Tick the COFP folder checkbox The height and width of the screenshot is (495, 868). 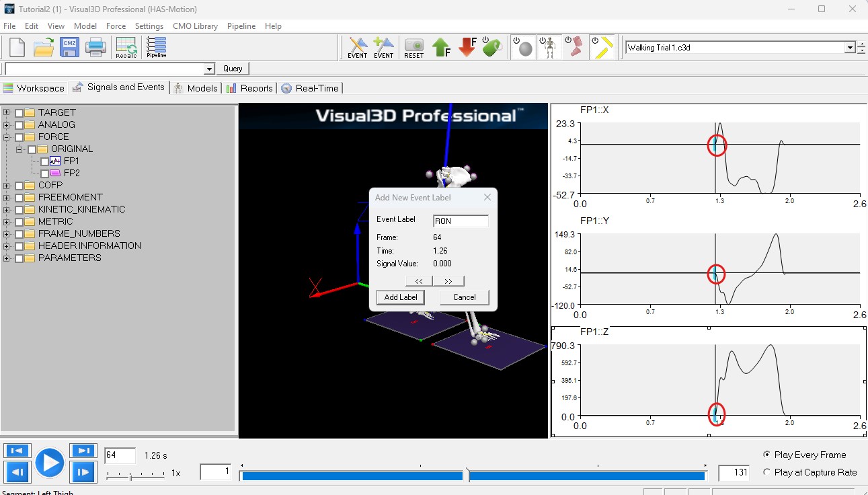[19, 185]
